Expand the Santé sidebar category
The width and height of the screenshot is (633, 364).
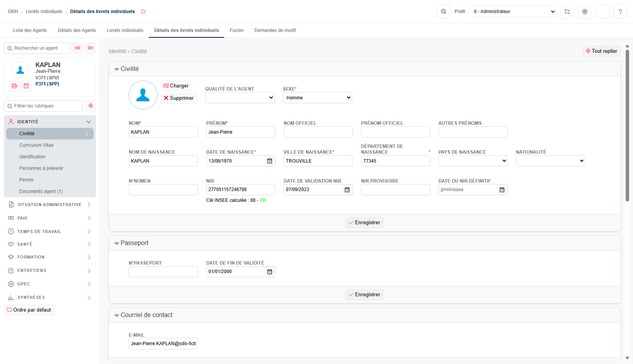[50, 244]
